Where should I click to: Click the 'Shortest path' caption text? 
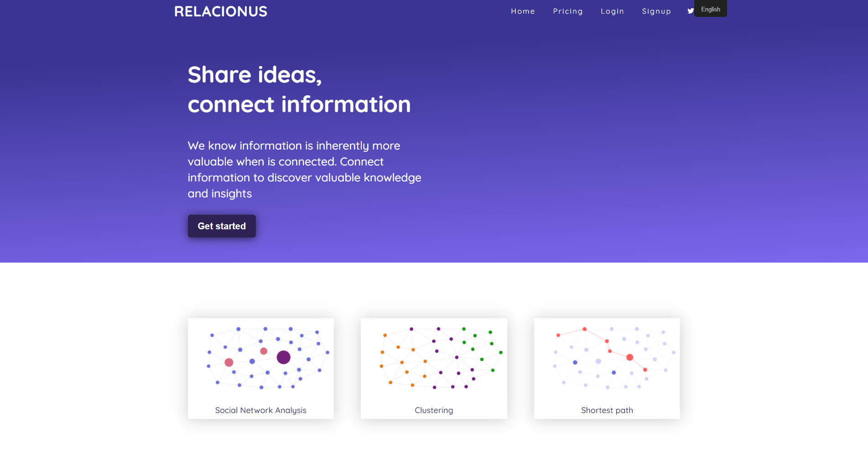(x=607, y=410)
